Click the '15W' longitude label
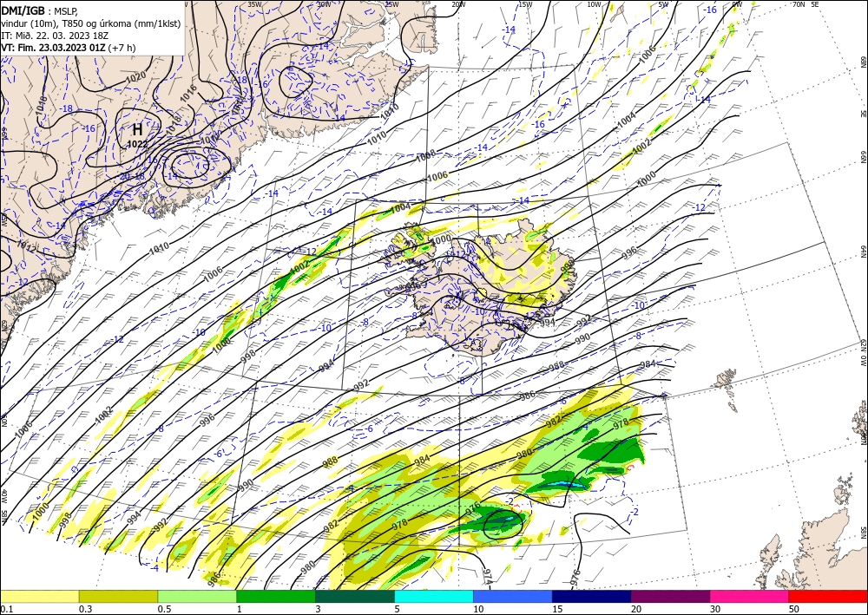This screenshot has width=868, height=615. pyautogui.click(x=526, y=3)
